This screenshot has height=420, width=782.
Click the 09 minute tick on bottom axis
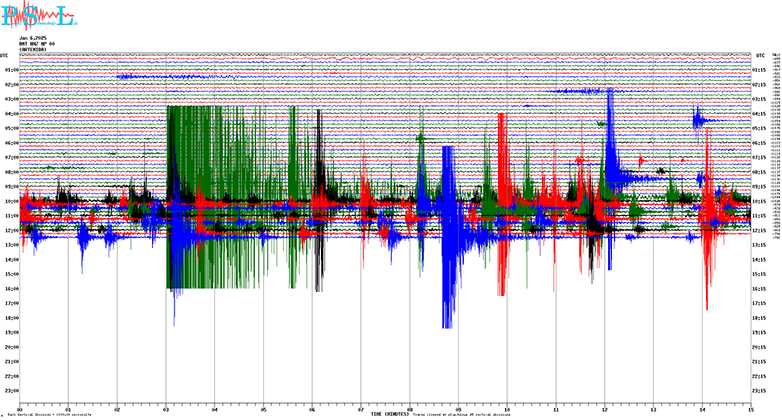coord(458,408)
